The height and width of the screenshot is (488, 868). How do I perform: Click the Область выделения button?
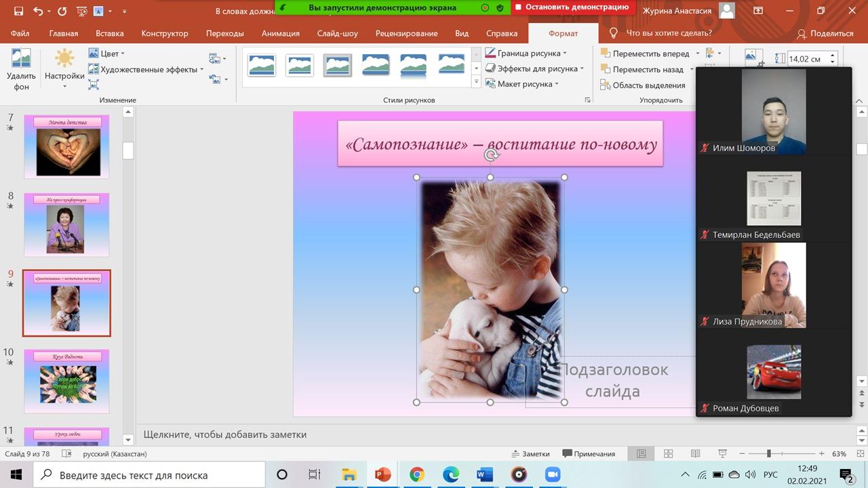[x=642, y=85]
